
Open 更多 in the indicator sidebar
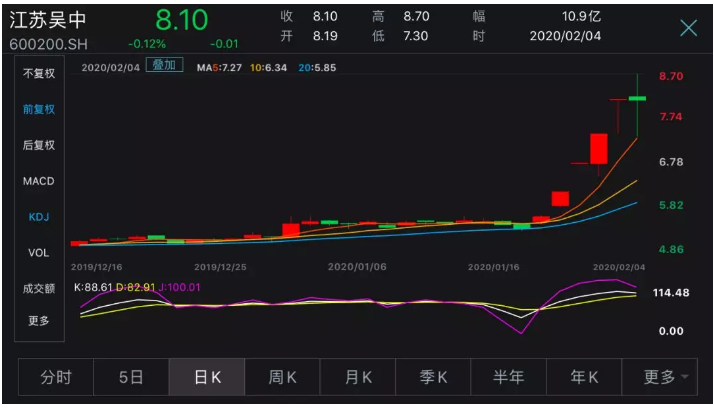coord(39,321)
